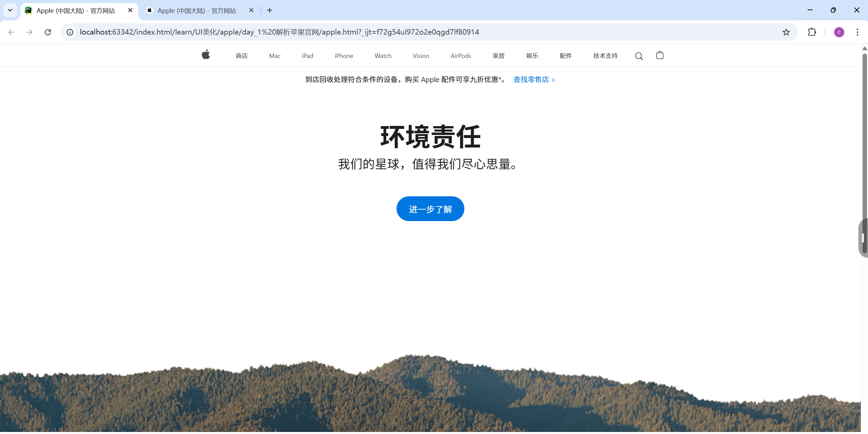Open the iPhone navigation menu item
Screen dimensions: 868x434
tap(344, 56)
